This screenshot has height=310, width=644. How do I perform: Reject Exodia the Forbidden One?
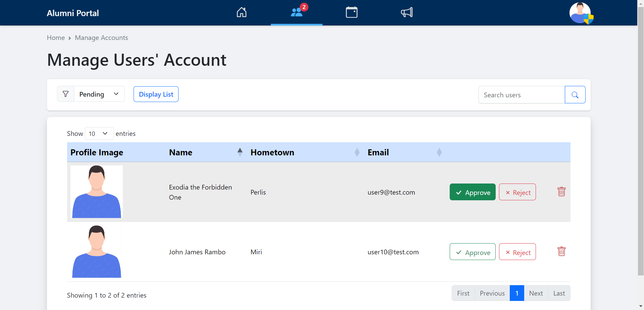[517, 192]
